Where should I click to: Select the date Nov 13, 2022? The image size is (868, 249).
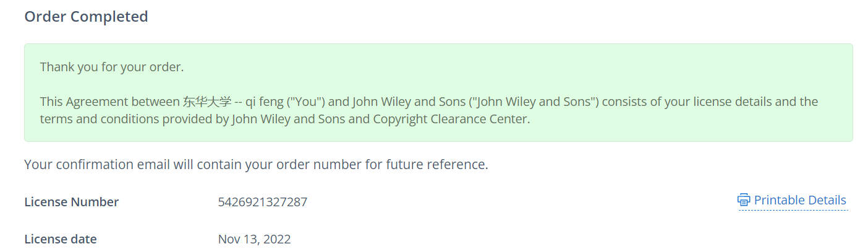[x=254, y=239]
